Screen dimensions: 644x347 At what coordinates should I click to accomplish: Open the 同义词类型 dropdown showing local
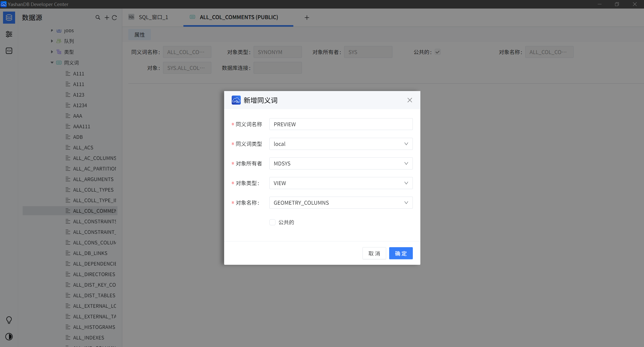pos(341,144)
